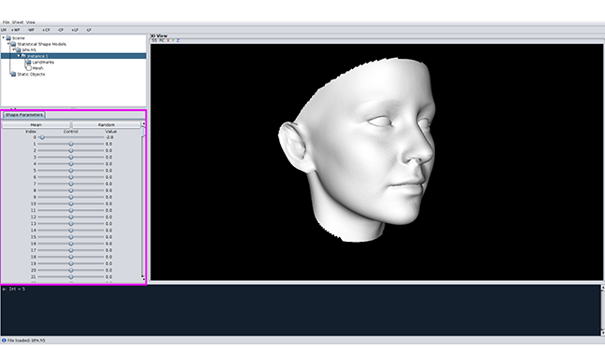Click the -2.8 value of index 0
Viewport: 605px width, 364px height.
109,137
